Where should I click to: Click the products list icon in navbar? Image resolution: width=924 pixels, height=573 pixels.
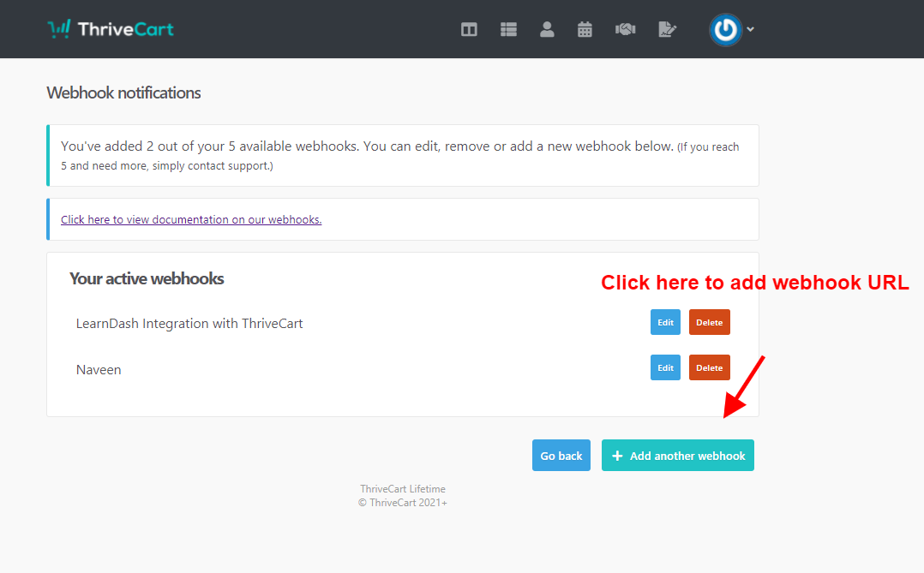(x=508, y=29)
